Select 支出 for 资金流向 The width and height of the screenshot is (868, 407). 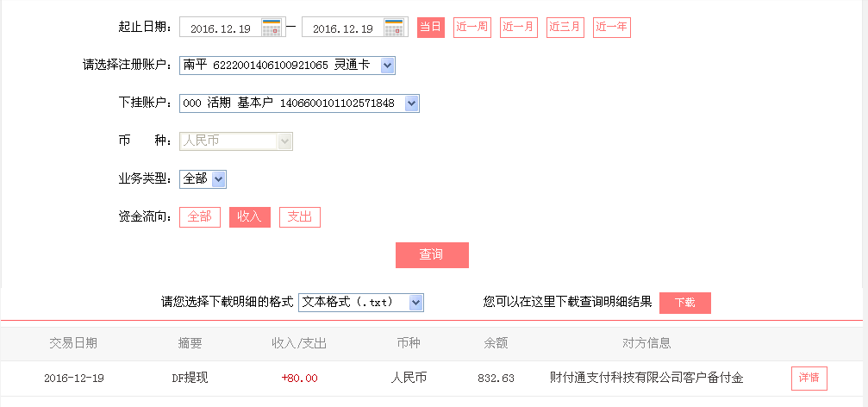[x=300, y=217]
